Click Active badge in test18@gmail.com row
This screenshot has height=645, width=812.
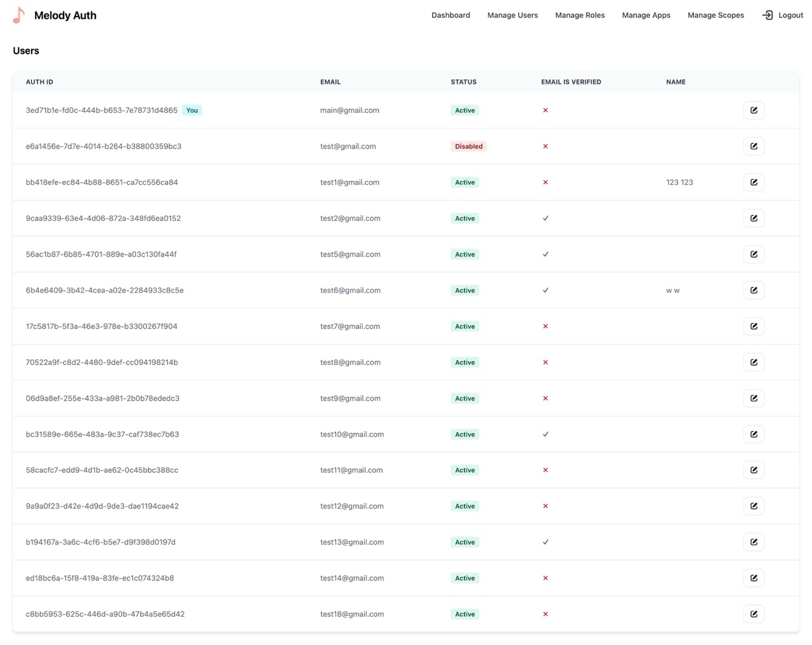(x=465, y=615)
